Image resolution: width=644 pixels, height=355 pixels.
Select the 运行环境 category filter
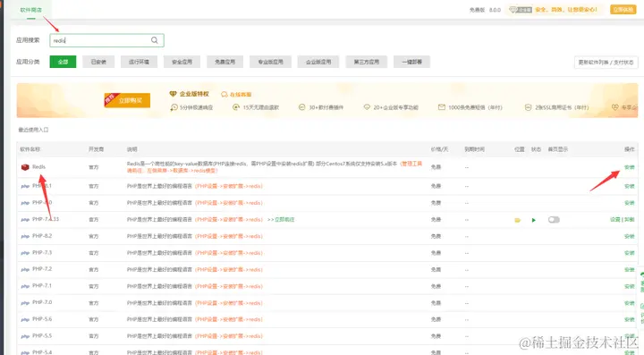[x=139, y=62]
